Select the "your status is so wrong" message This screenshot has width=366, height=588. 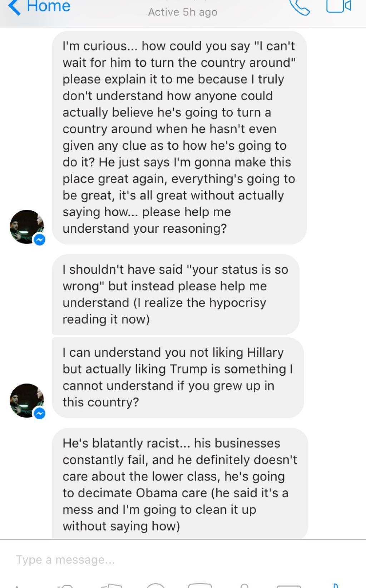(x=175, y=295)
